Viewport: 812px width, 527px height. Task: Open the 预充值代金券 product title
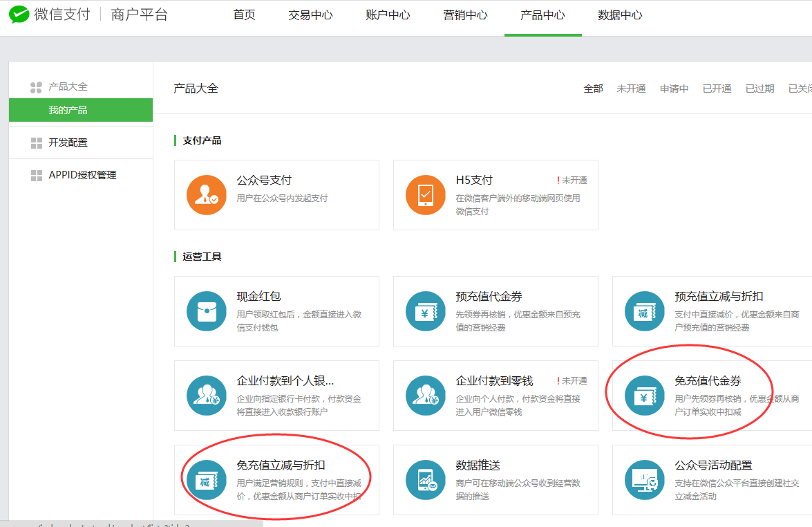(x=489, y=297)
